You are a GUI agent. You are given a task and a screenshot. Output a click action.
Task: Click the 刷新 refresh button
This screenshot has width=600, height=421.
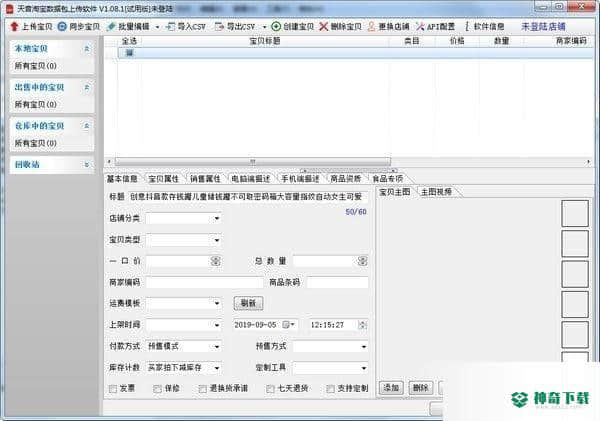[248, 304]
